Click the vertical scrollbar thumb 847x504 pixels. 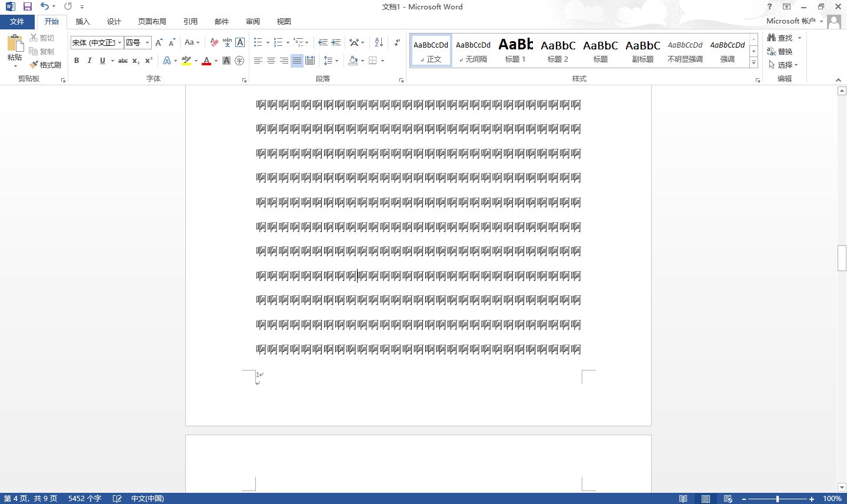point(842,258)
